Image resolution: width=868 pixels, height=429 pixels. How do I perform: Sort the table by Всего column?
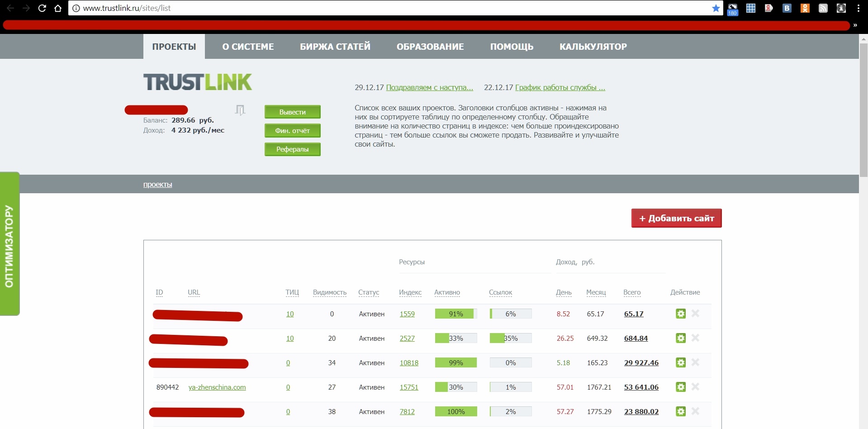632,292
